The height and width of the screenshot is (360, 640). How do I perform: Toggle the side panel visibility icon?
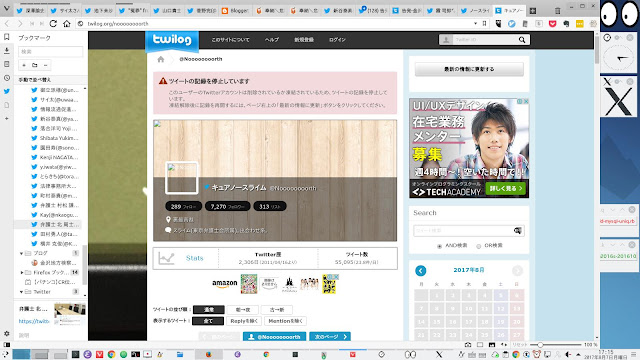tap(6, 345)
